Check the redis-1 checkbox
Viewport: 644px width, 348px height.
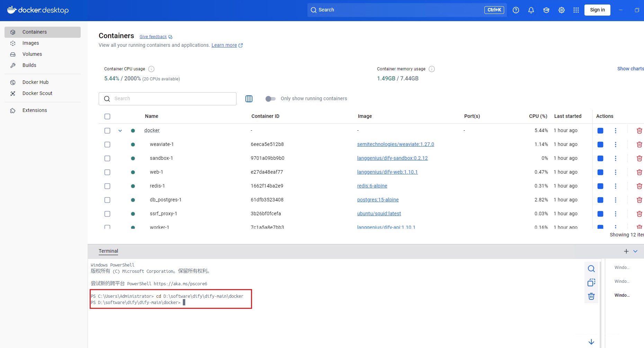107,186
